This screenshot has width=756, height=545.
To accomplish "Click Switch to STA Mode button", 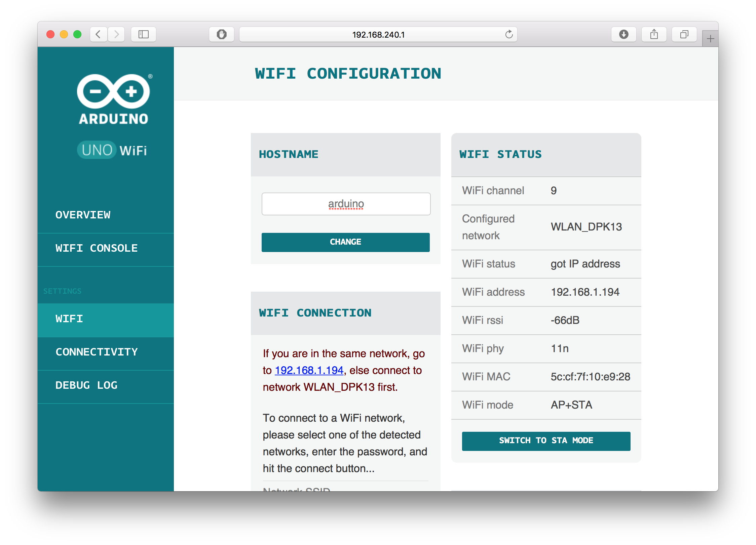I will click(x=546, y=441).
